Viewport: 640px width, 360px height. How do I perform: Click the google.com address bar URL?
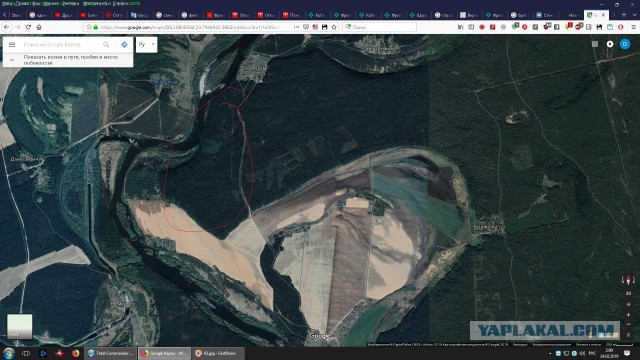coord(190,27)
